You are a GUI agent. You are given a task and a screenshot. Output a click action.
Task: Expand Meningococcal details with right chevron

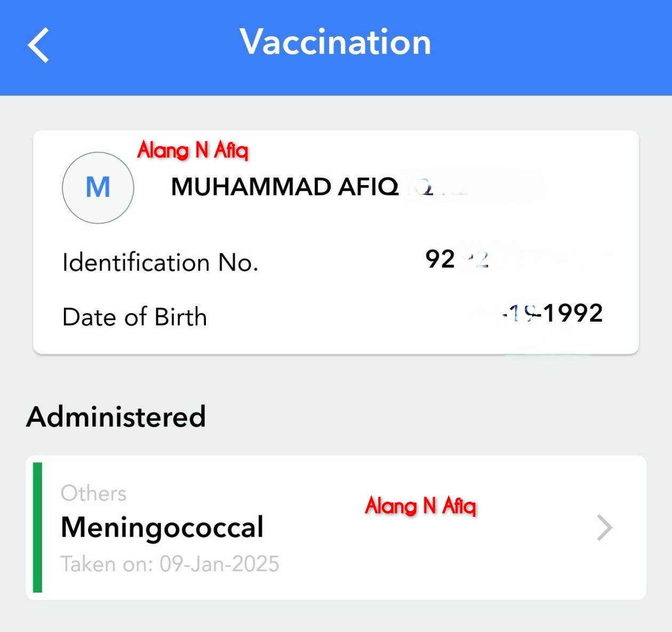click(604, 528)
